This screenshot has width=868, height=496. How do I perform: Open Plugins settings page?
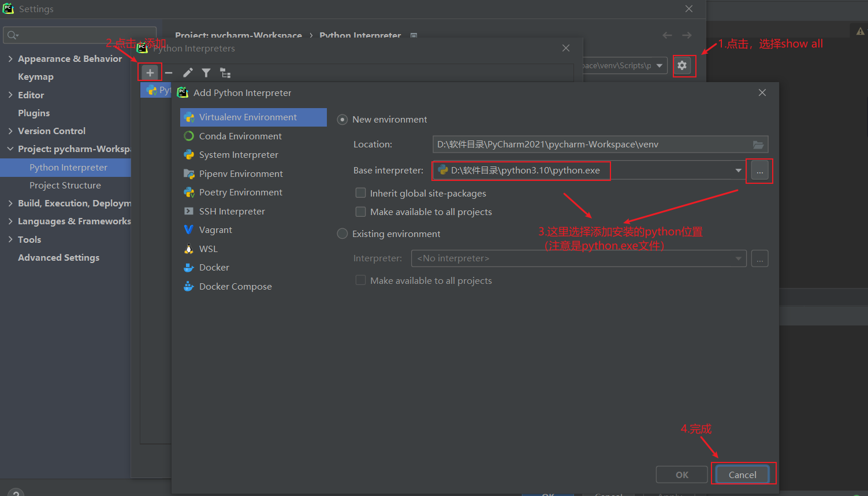(x=34, y=113)
